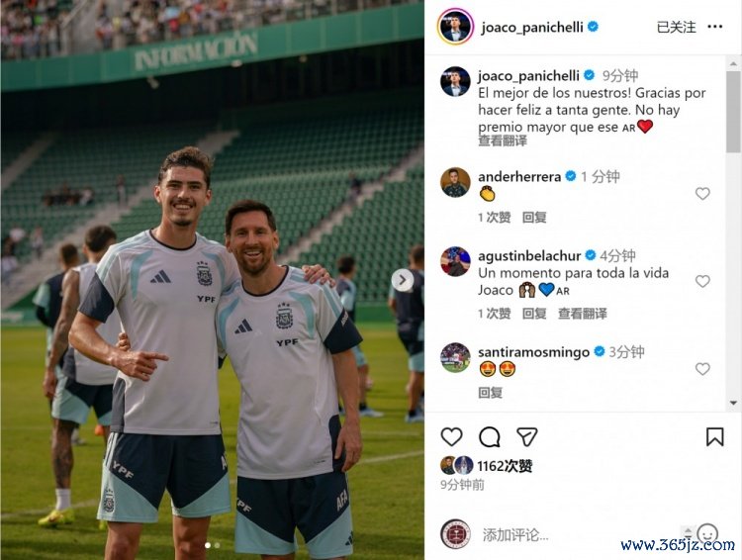Expand caption translation 查看翻译
The width and height of the screenshot is (742, 560).
502,140
